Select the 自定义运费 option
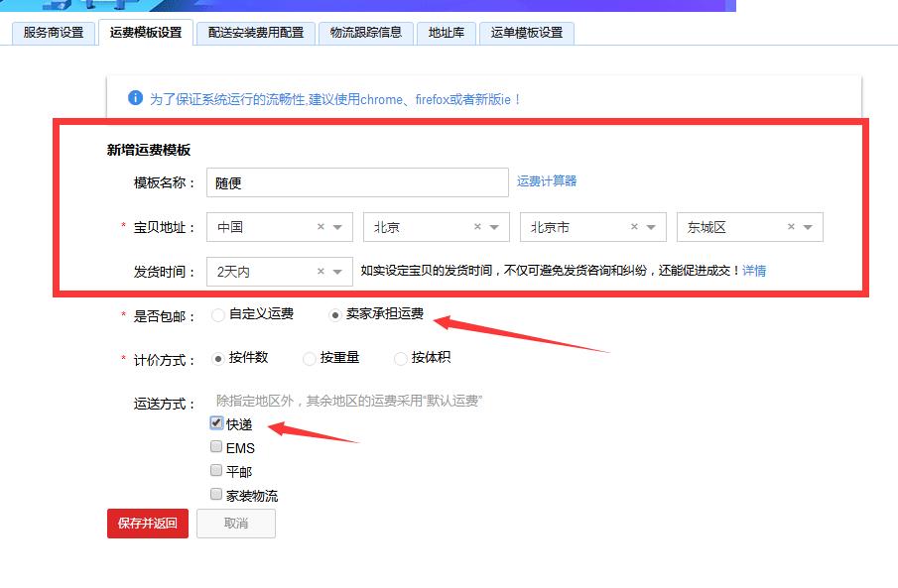 coord(216,315)
